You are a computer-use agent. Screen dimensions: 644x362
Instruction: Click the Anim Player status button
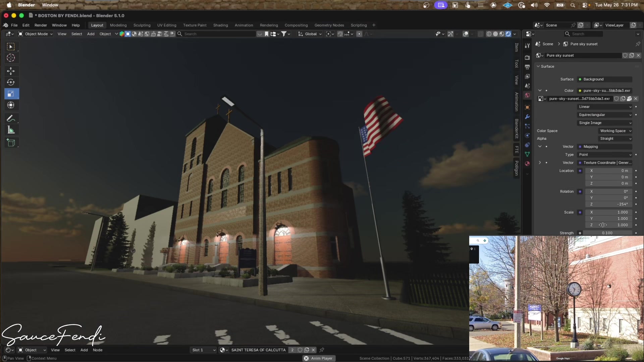point(318,358)
